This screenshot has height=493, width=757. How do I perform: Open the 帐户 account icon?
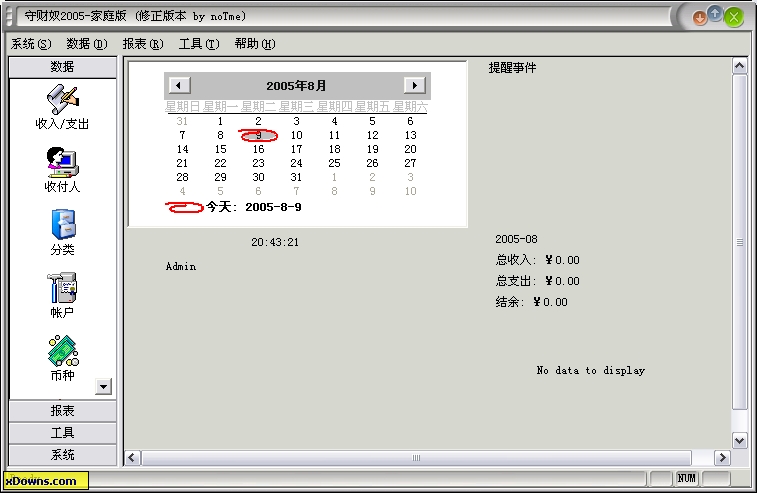click(x=62, y=295)
